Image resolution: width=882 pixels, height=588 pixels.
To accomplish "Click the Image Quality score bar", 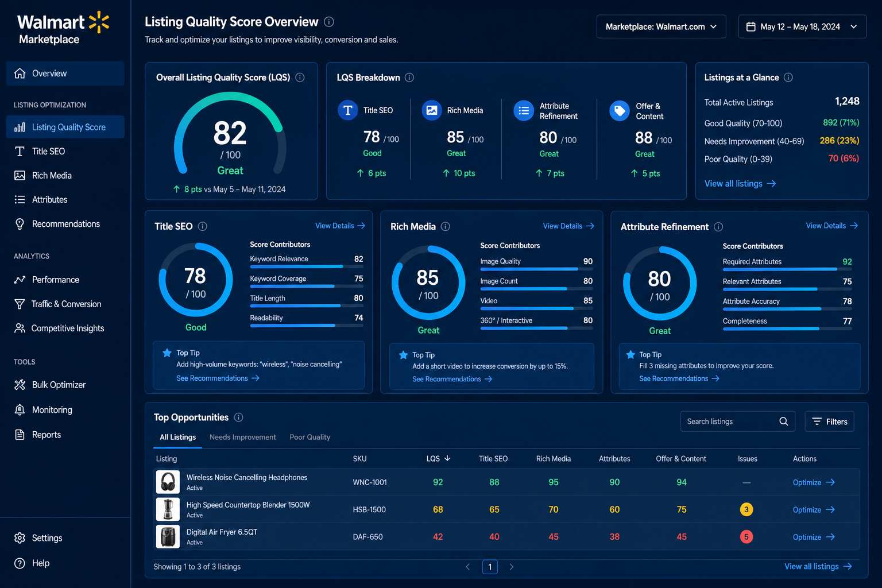I will (536, 269).
